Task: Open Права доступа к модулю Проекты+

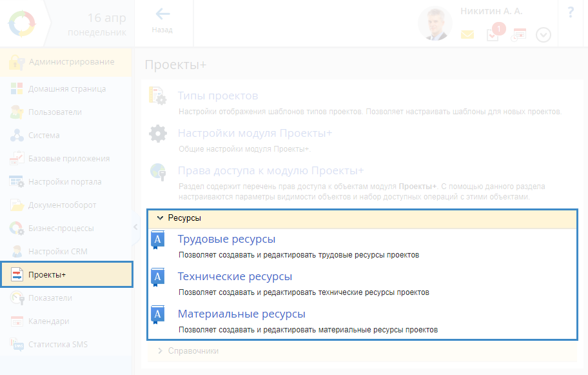Action: [x=271, y=171]
